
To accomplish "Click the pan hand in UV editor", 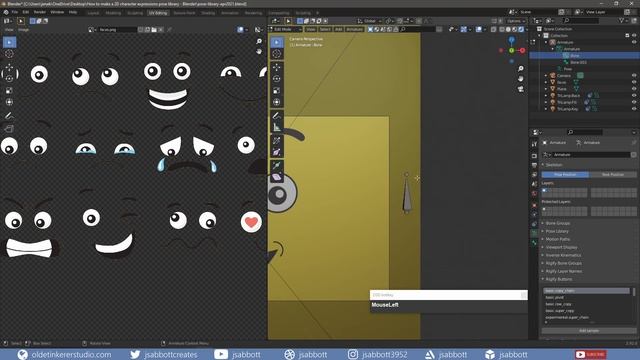I will click(259, 51).
